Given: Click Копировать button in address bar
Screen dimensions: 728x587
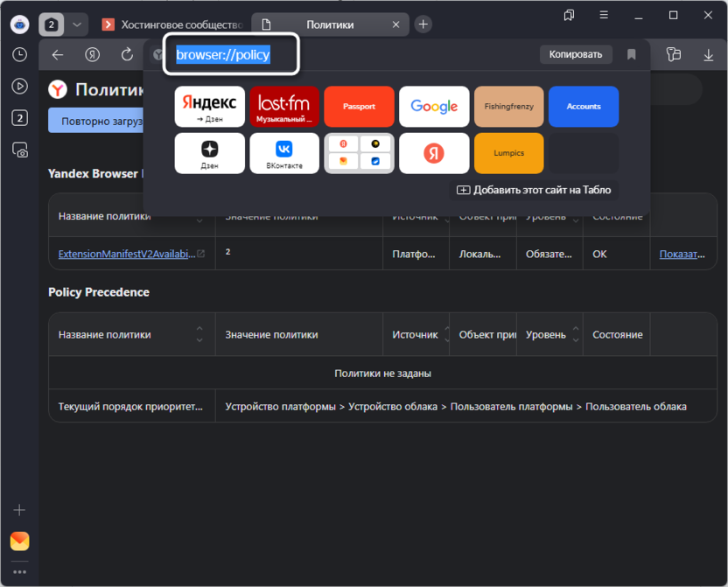Looking at the screenshot, I should (575, 54).
